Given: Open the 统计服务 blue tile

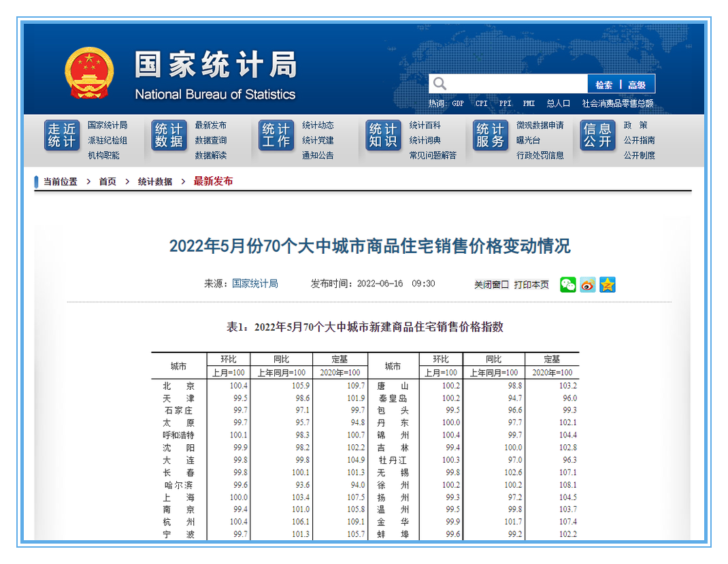Looking at the screenshot, I should (x=491, y=135).
